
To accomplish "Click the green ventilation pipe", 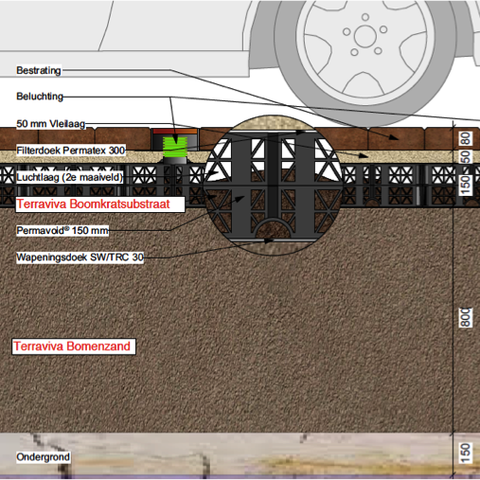I will (x=175, y=146).
